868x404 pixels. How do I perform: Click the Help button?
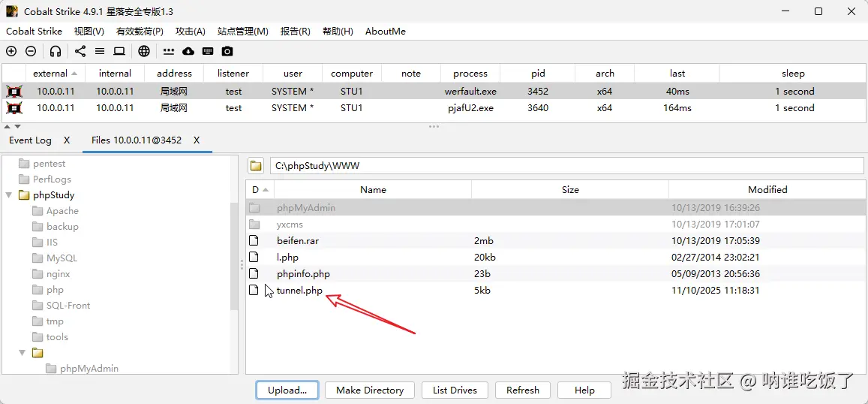click(584, 390)
